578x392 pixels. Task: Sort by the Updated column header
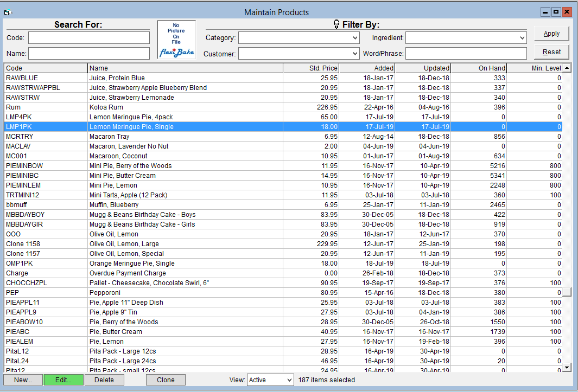pyautogui.click(x=423, y=68)
